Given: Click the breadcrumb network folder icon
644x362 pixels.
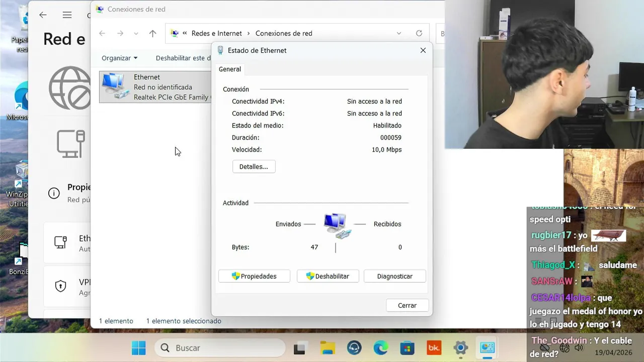Looking at the screenshot, I should click(175, 33).
